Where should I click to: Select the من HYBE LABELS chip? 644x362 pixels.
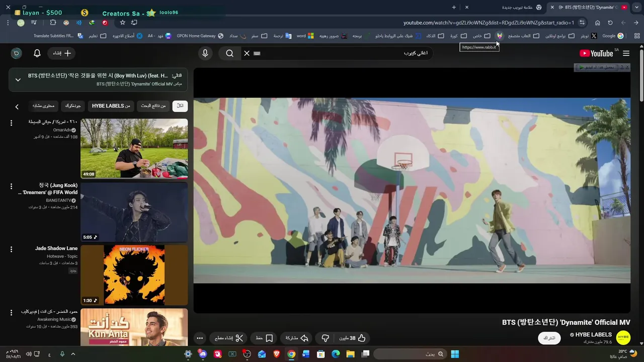click(111, 106)
